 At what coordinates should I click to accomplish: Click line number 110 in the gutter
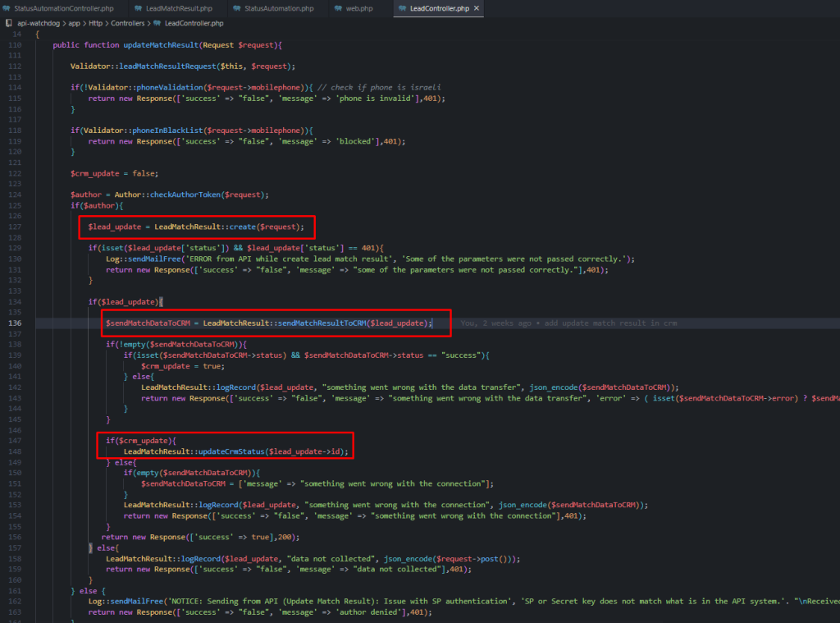click(15, 45)
